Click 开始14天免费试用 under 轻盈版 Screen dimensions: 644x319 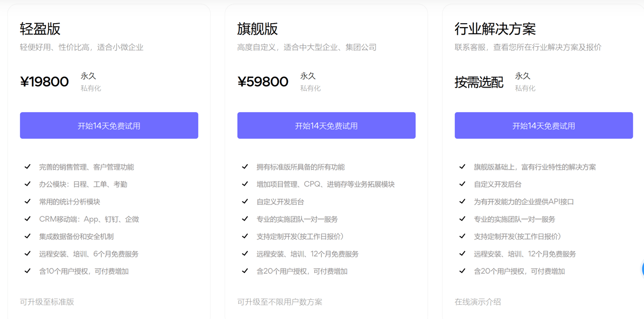[x=109, y=125]
